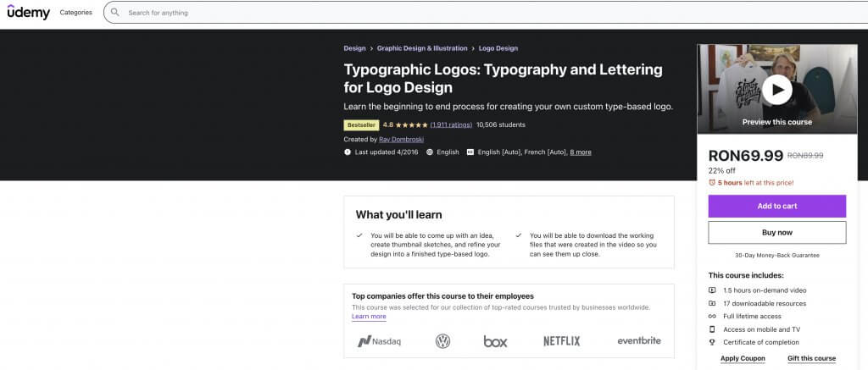
Task: Go to Graphic Design & Illustration breadcrumb
Action: 422,48
